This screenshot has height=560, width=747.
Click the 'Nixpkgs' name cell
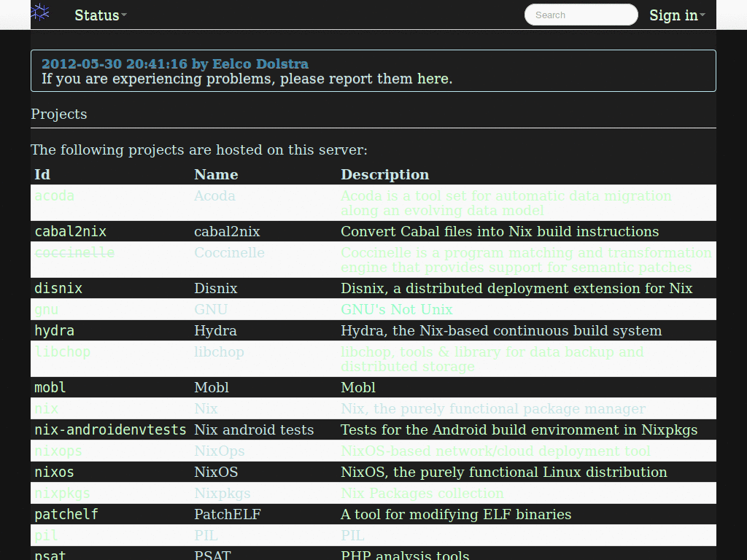[222, 493]
